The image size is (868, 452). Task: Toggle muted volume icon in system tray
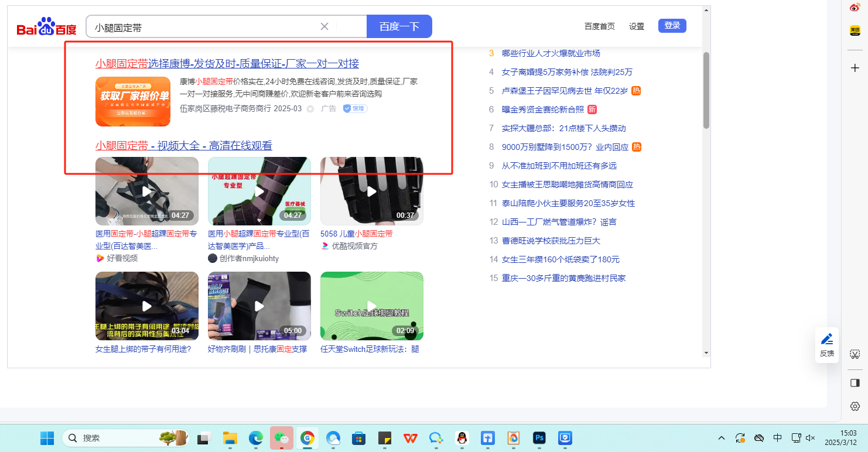tap(811, 438)
